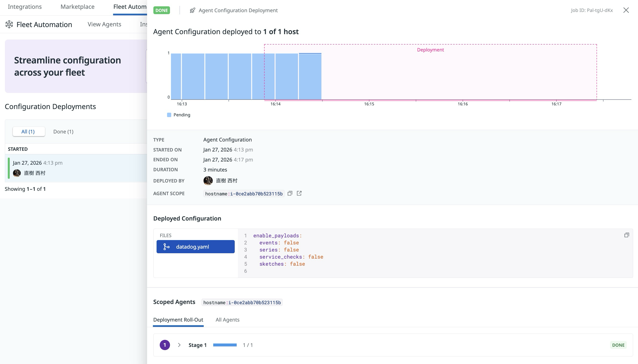Select the All (1) filter
Viewport: 638px width, 364px height.
pyautogui.click(x=29, y=131)
